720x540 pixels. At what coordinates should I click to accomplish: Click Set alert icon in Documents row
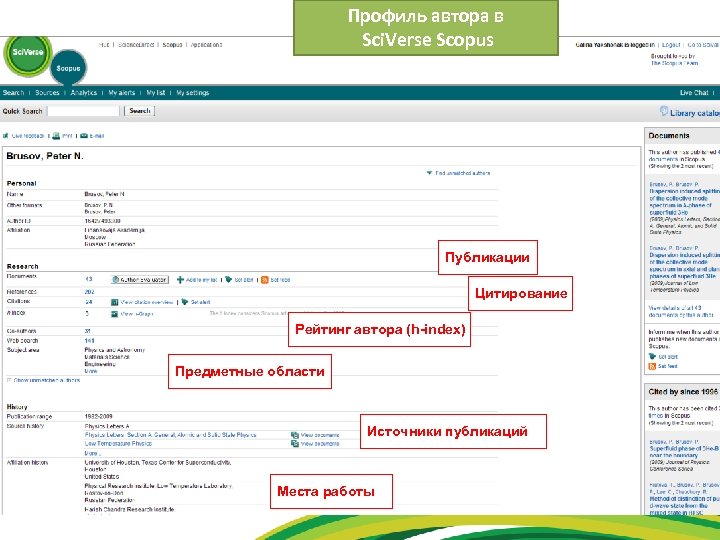(x=229, y=280)
